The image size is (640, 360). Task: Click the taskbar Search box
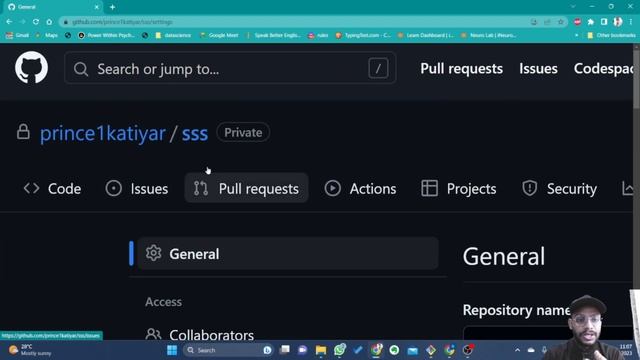[x=228, y=350]
